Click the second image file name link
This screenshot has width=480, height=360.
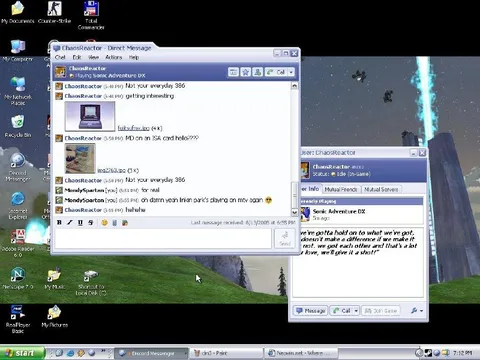click(x=111, y=170)
